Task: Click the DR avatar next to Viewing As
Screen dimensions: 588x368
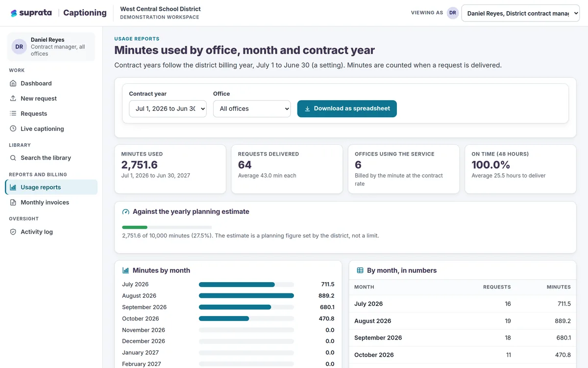Action: 453,13
